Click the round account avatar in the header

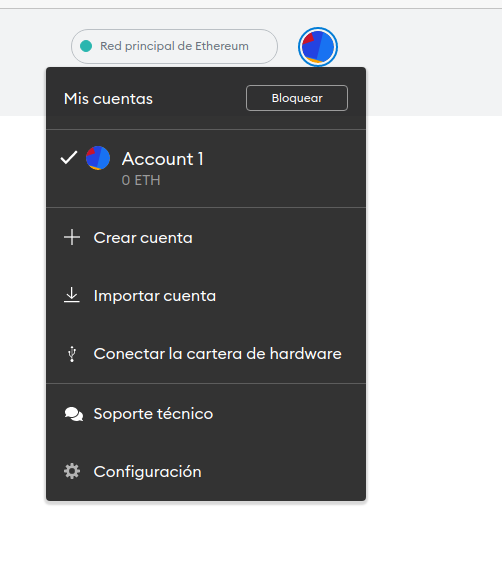tap(318, 47)
